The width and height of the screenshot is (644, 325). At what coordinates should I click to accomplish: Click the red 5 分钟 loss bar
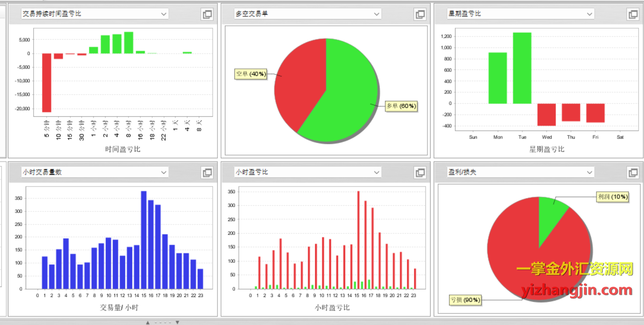tap(47, 83)
